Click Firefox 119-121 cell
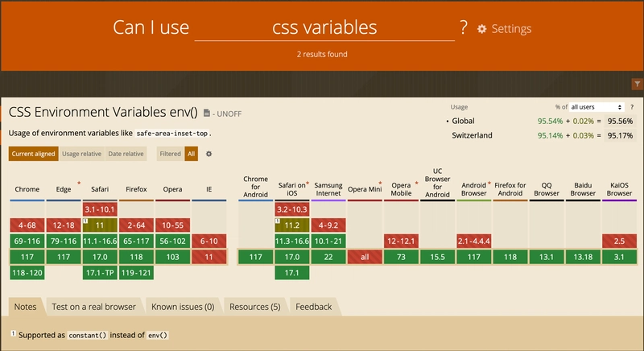This screenshot has height=351, width=644. 136,273
